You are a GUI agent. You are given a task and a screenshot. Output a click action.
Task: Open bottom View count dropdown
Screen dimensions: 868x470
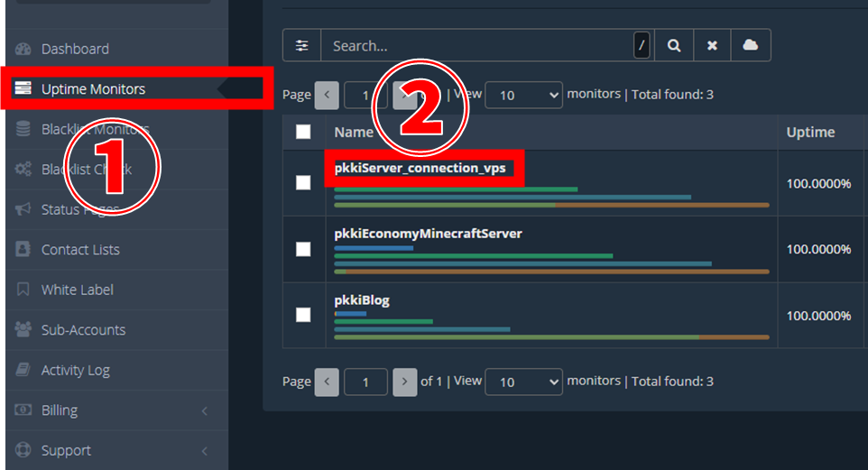tap(523, 382)
